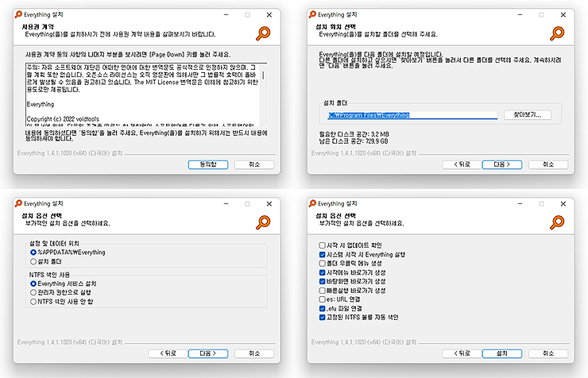The image size is (588, 378).
Task: Minimize the 사용권 계약 installer window
Action: [226, 15]
